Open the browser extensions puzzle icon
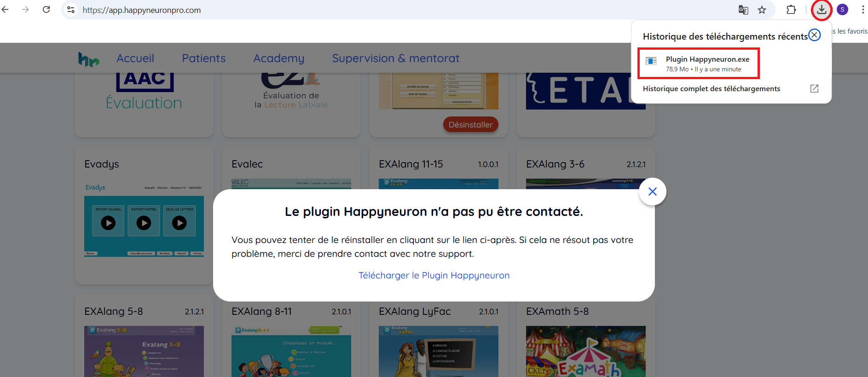 coord(791,10)
